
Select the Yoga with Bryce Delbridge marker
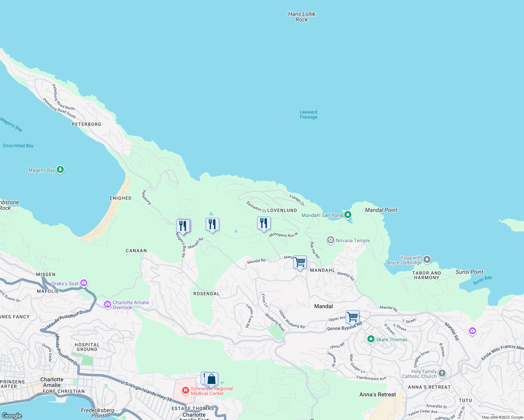click(427, 260)
